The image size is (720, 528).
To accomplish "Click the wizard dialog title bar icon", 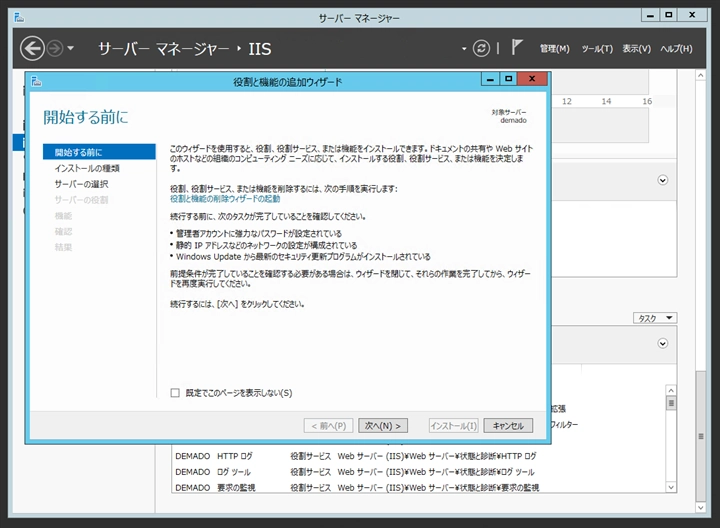I will tap(36, 82).
